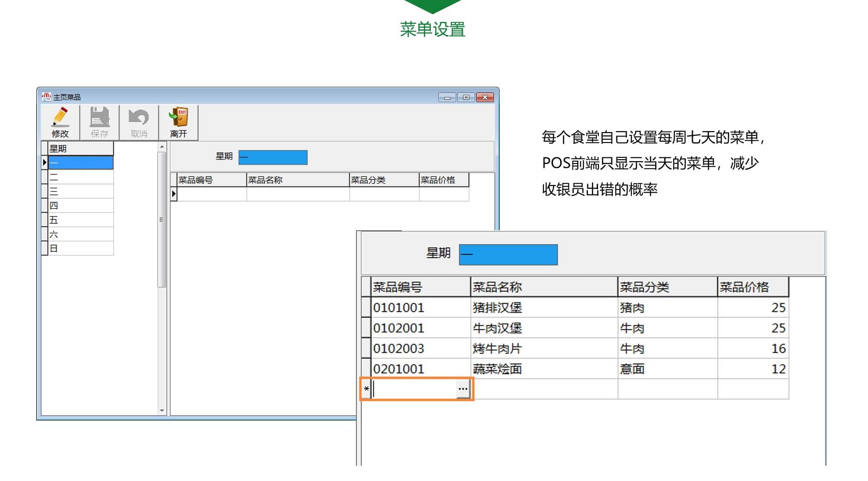The height and width of the screenshot is (481, 868).
Task: Click the pencil image above 修改 label
Action: coord(60,116)
